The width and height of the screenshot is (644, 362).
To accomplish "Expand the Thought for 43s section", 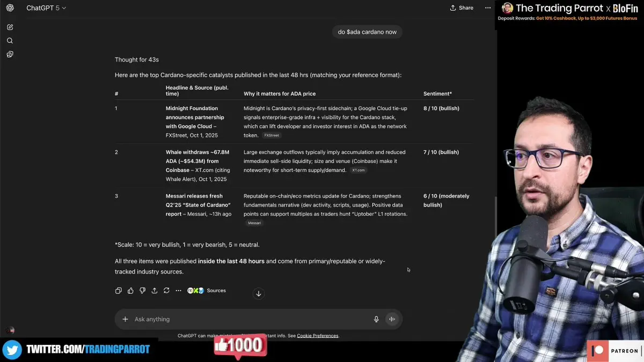I will click(x=137, y=60).
